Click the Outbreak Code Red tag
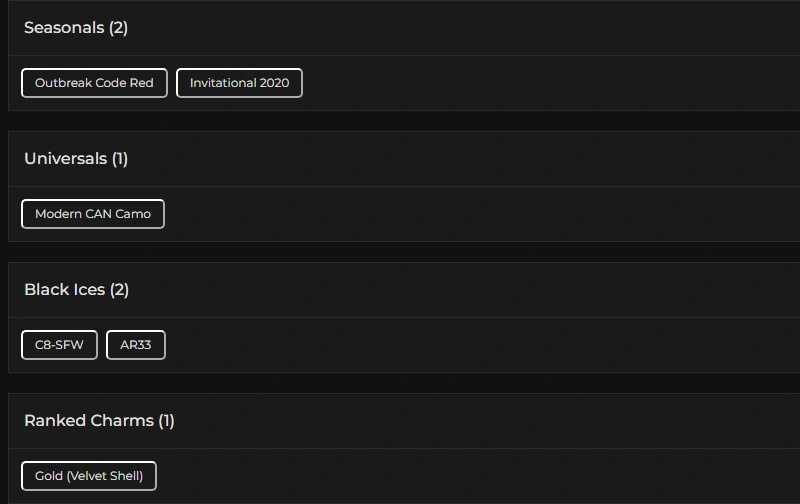Image resolution: width=800 pixels, height=504 pixels. (94, 83)
